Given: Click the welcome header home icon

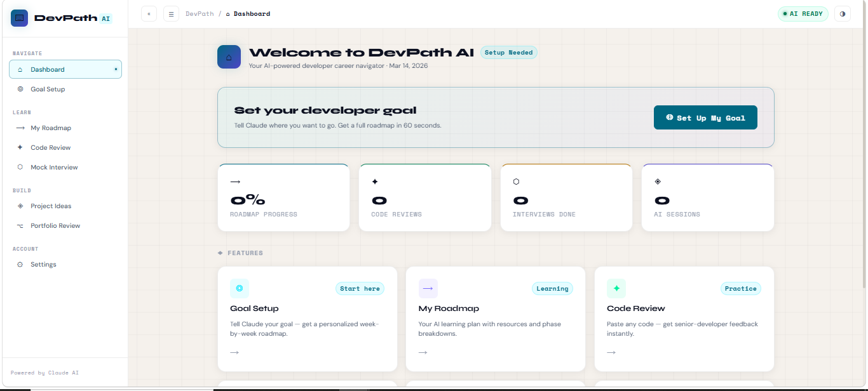Looking at the screenshot, I should coord(229,56).
